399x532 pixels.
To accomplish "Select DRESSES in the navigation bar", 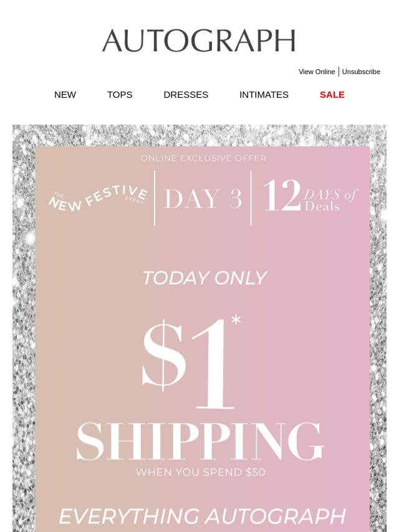I will click(x=186, y=95).
